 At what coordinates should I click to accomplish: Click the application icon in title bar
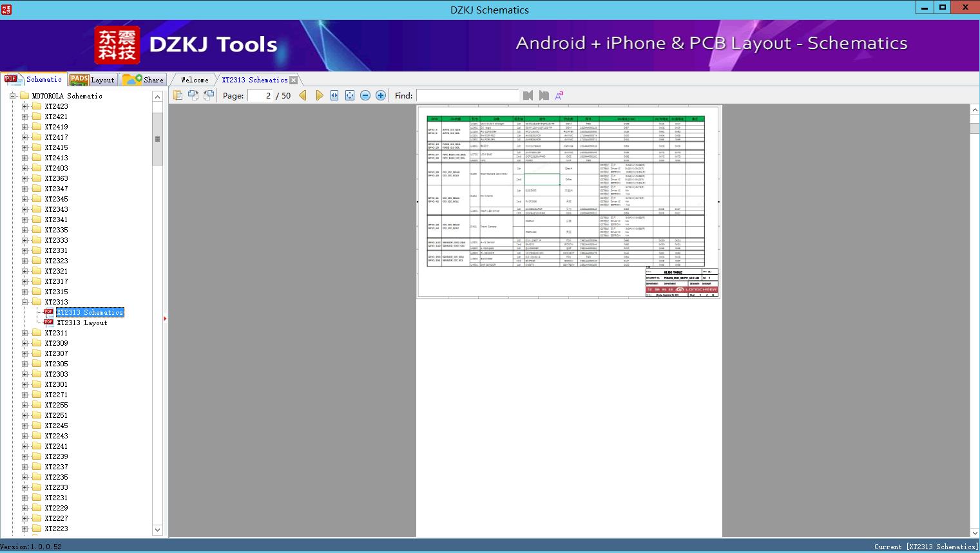pos(7,10)
